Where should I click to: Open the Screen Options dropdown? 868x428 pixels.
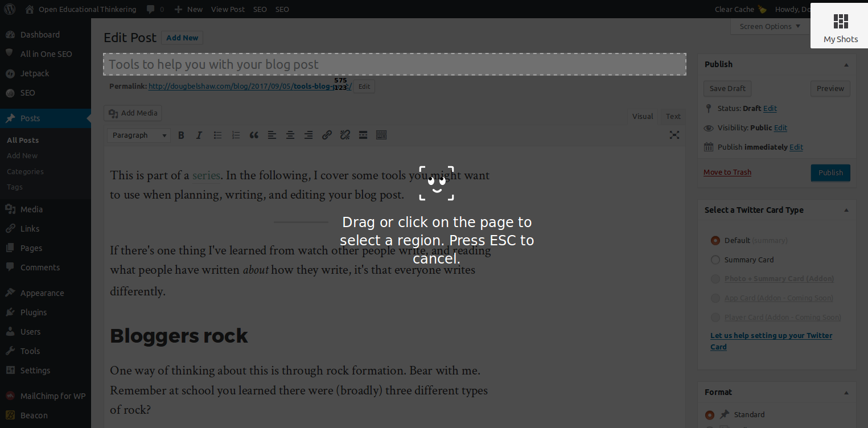770,26
